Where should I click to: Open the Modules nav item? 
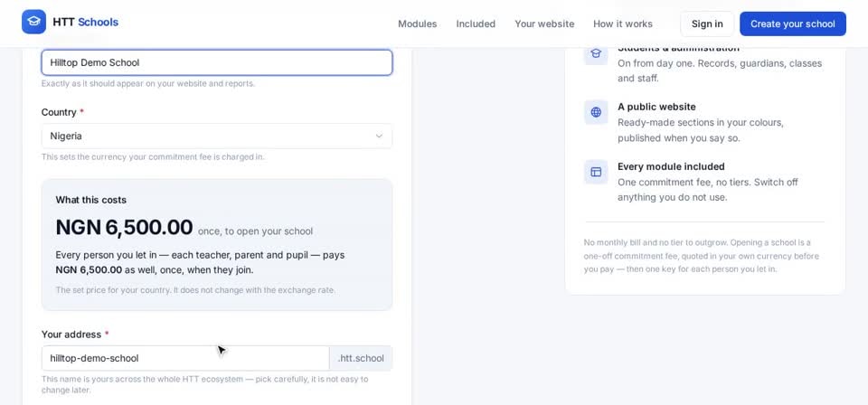(418, 24)
